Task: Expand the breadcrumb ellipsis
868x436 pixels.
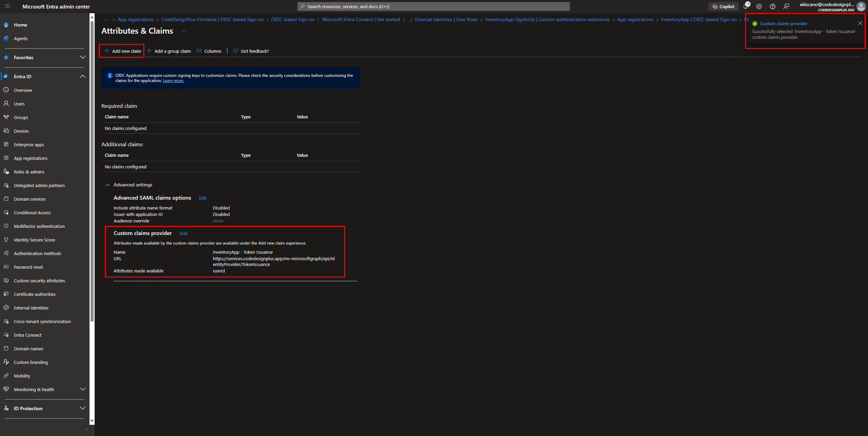Action: point(106,19)
